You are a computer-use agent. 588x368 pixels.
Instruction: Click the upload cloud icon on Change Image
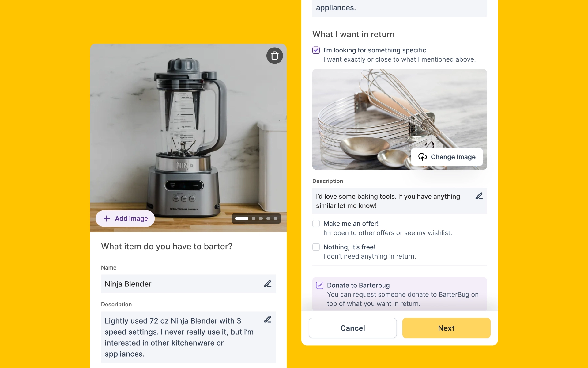point(423,157)
